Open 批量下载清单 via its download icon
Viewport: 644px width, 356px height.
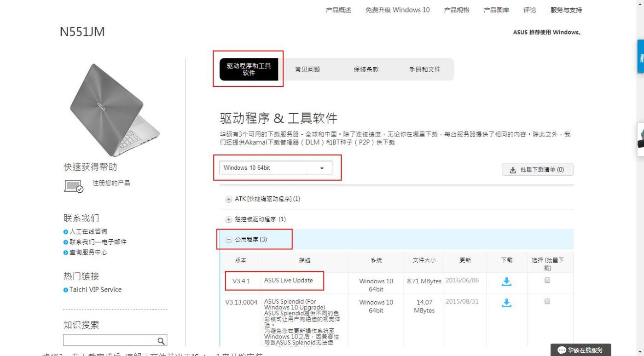[512, 169]
